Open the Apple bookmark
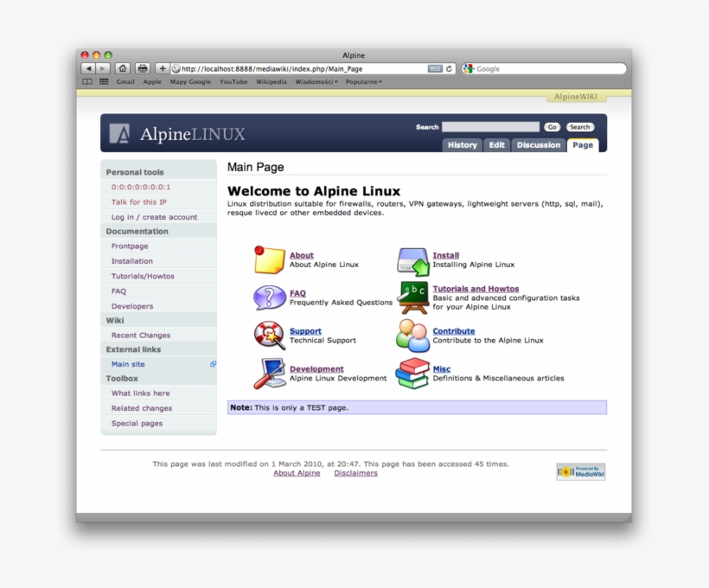The image size is (709, 588). coord(152,82)
